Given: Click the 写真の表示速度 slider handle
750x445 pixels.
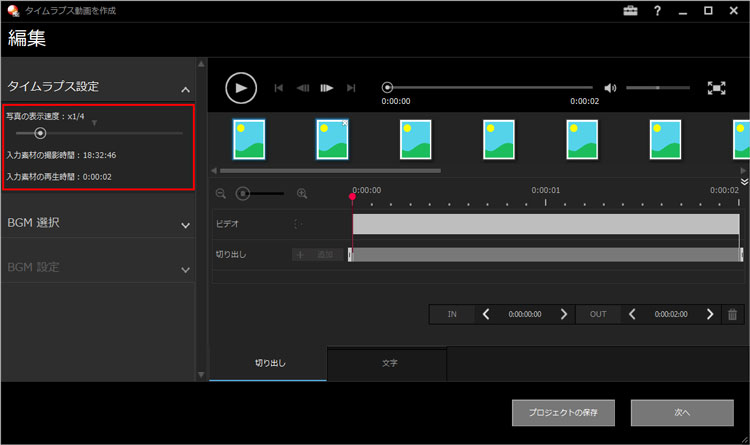Looking at the screenshot, I should [x=40, y=133].
